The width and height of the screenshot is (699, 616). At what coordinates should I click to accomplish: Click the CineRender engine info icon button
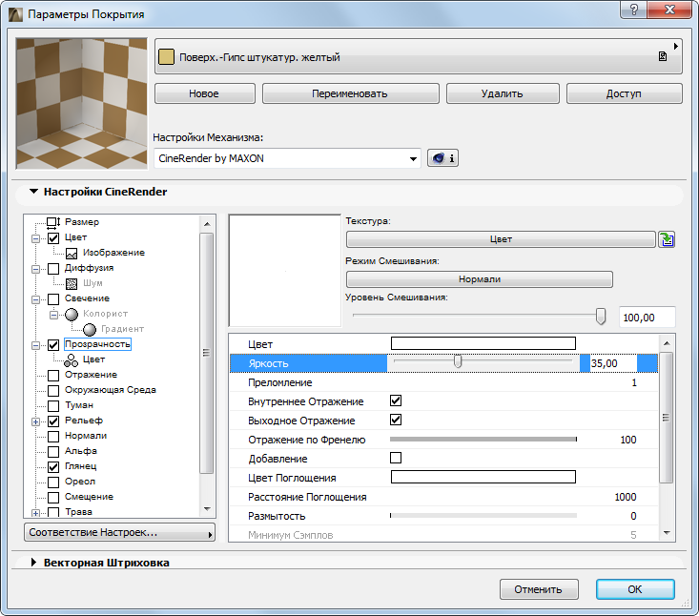tap(442, 158)
